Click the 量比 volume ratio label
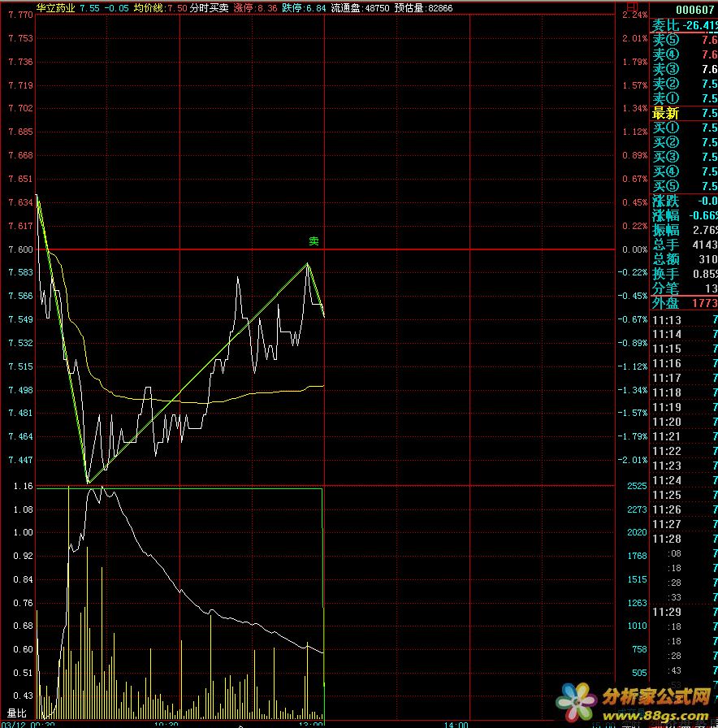The height and width of the screenshot is (728, 718). click(17, 713)
